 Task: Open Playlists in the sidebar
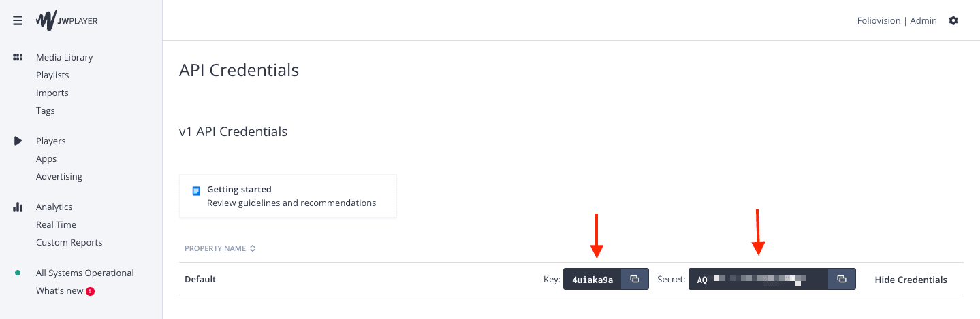pyautogui.click(x=52, y=75)
